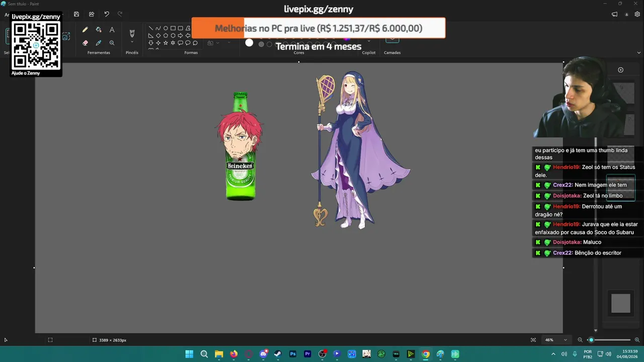Open Steam from the taskbar

click(x=278, y=354)
